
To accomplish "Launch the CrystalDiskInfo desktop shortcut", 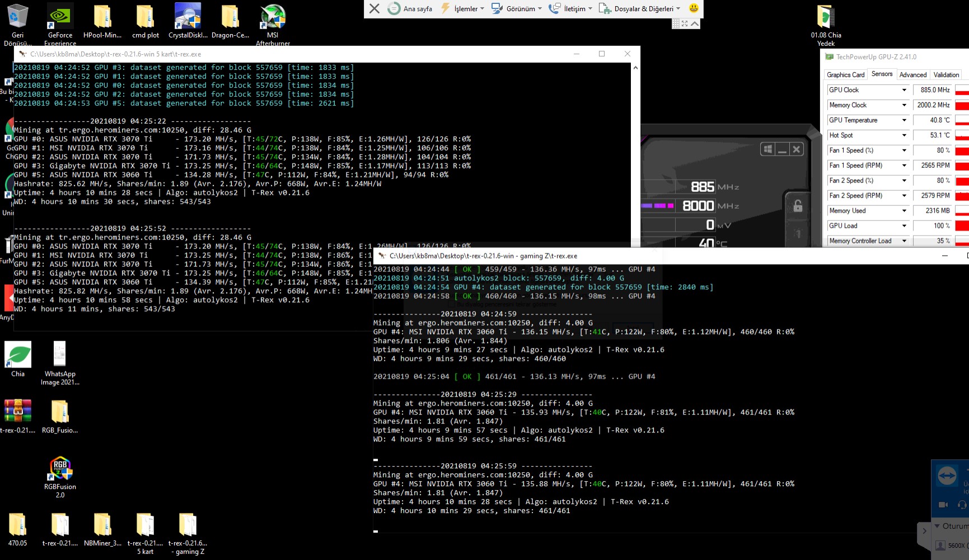I will (x=188, y=21).
